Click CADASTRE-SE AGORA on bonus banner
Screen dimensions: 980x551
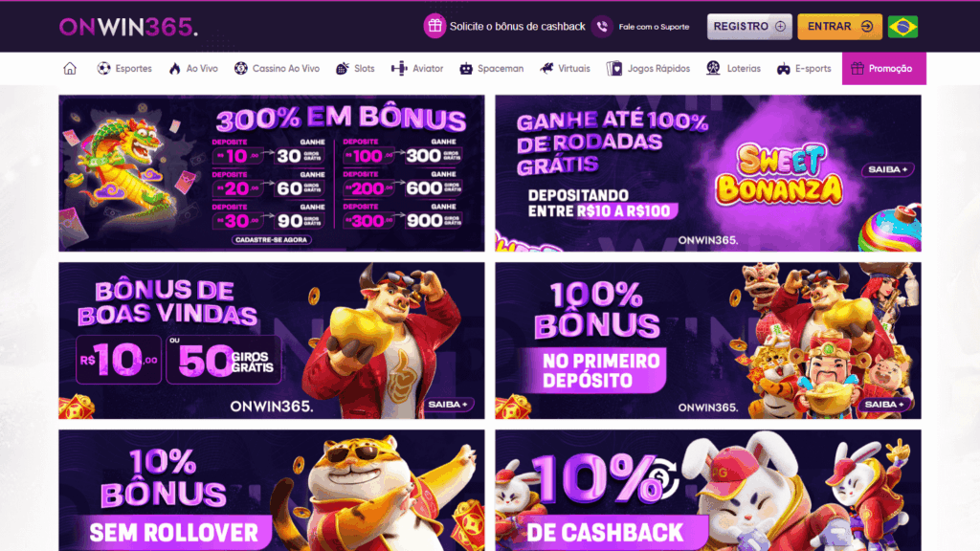(x=271, y=240)
